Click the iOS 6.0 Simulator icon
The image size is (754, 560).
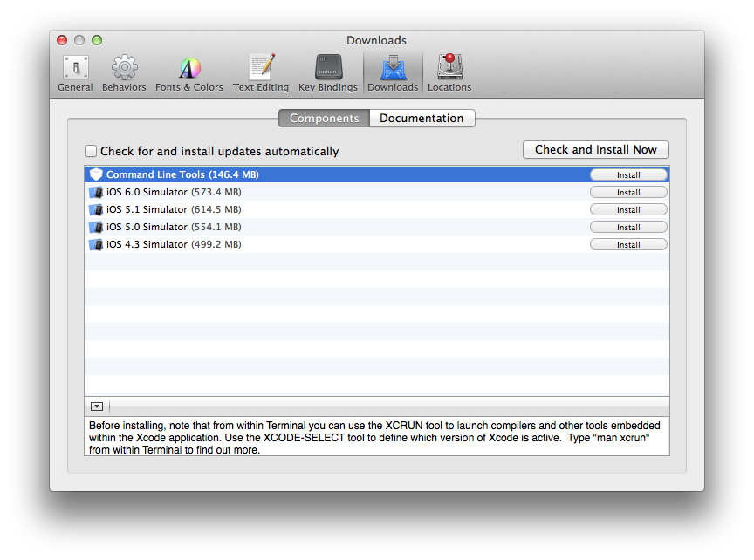(96, 192)
